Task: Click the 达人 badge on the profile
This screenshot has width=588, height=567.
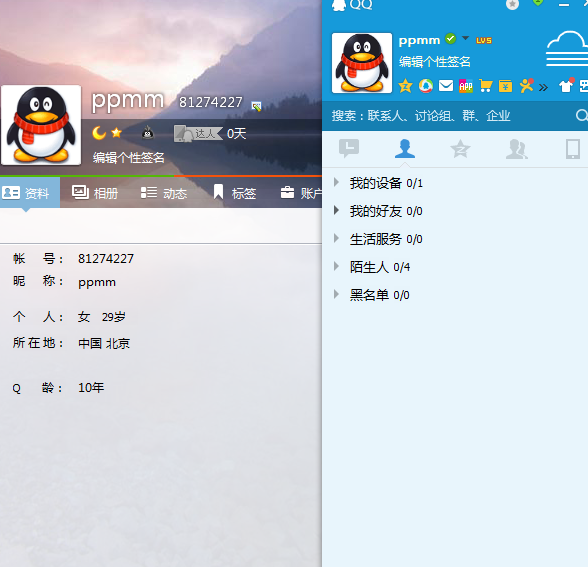Action: (198, 133)
